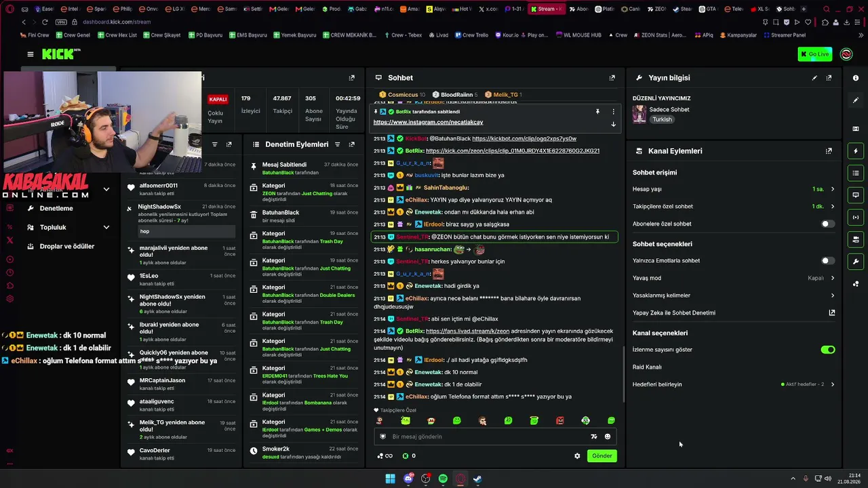The height and width of the screenshot is (488, 868).
Task: Edit stream info with pencil icon
Action: tap(814, 78)
